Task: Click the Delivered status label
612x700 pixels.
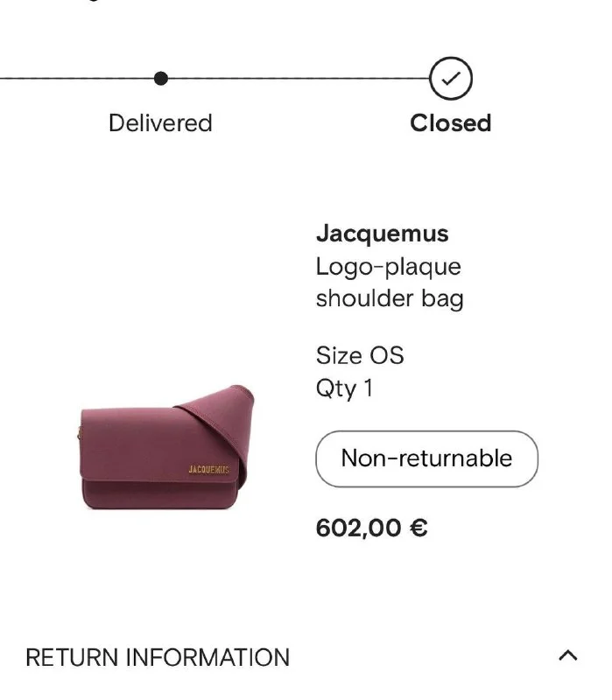Action: pos(160,122)
